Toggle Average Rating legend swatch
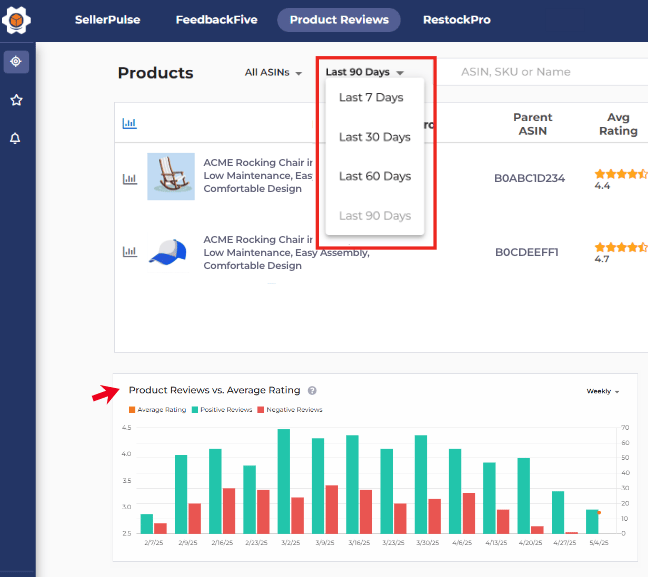This screenshot has width=648, height=577. 132,410
